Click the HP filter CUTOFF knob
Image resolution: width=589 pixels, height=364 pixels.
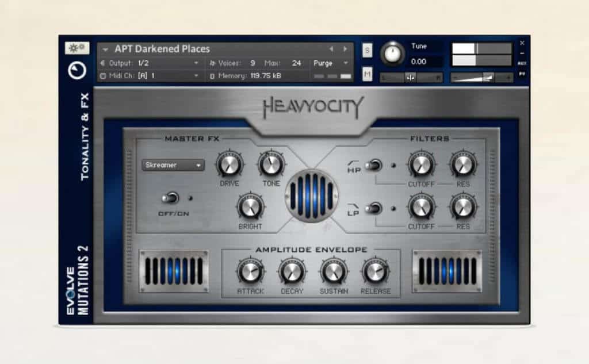421,164
